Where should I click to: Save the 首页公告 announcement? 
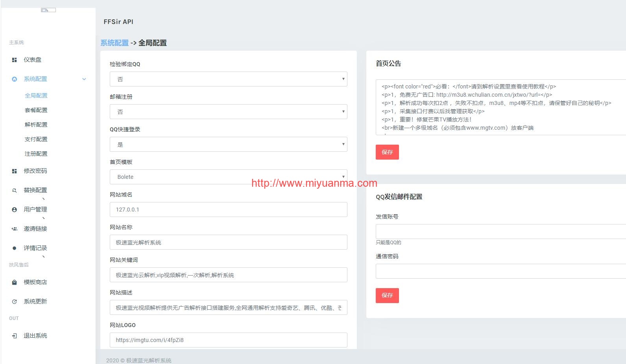tap(387, 152)
